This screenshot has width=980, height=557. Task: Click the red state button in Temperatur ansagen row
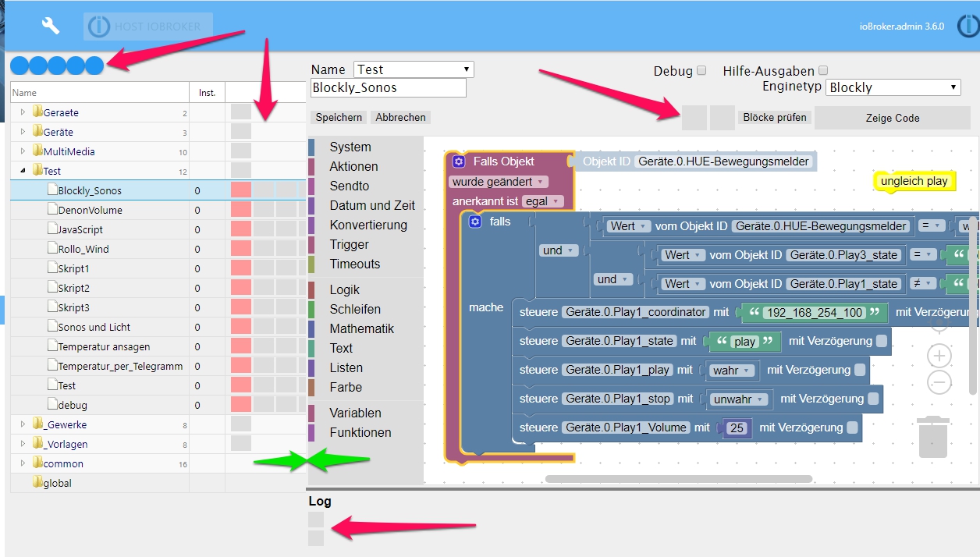pyautogui.click(x=241, y=346)
